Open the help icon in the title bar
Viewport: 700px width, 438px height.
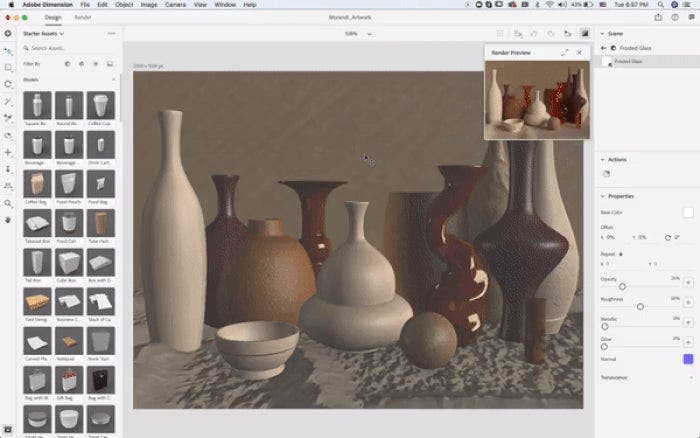(675, 17)
